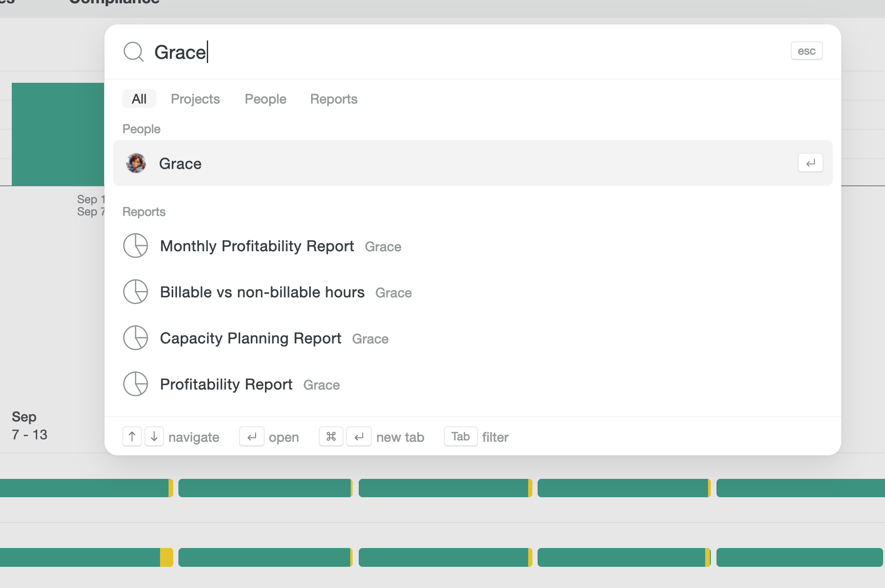
Task: Click Grace owner label on Monthly Profitability Report
Action: coord(383,246)
